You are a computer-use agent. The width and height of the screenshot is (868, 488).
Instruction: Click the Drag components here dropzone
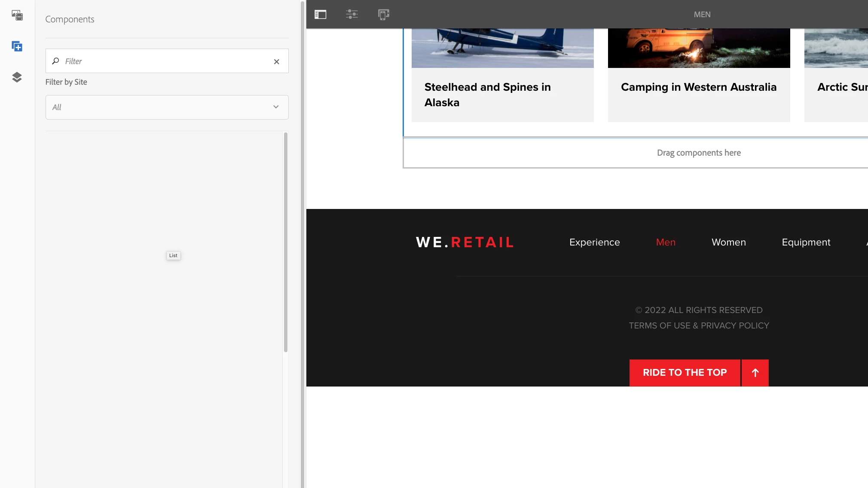point(698,153)
